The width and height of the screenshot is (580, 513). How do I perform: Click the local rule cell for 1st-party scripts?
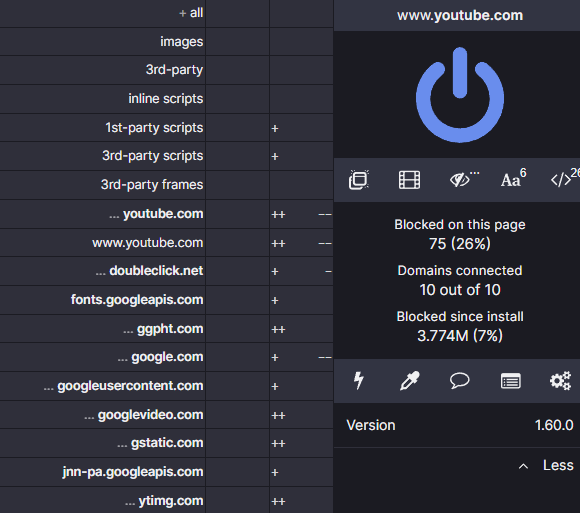pos(301,128)
